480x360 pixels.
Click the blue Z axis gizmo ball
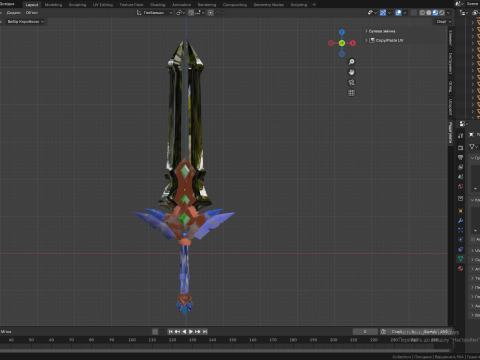(x=342, y=32)
